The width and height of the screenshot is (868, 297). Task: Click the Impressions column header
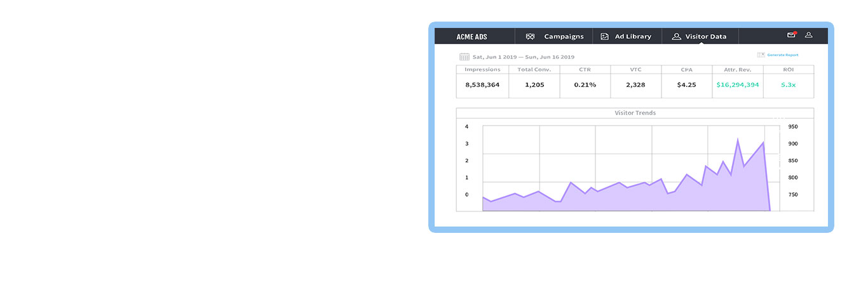(482, 69)
